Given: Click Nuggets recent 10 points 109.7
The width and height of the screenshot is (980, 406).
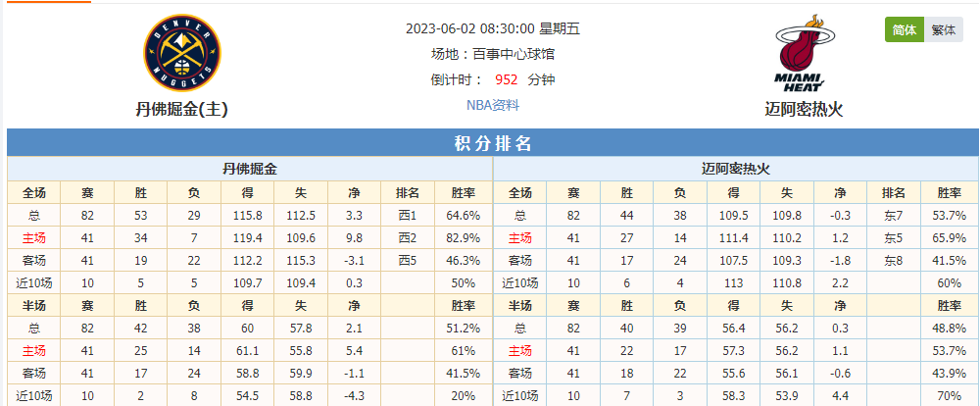Looking at the screenshot, I should tap(248, 283).
